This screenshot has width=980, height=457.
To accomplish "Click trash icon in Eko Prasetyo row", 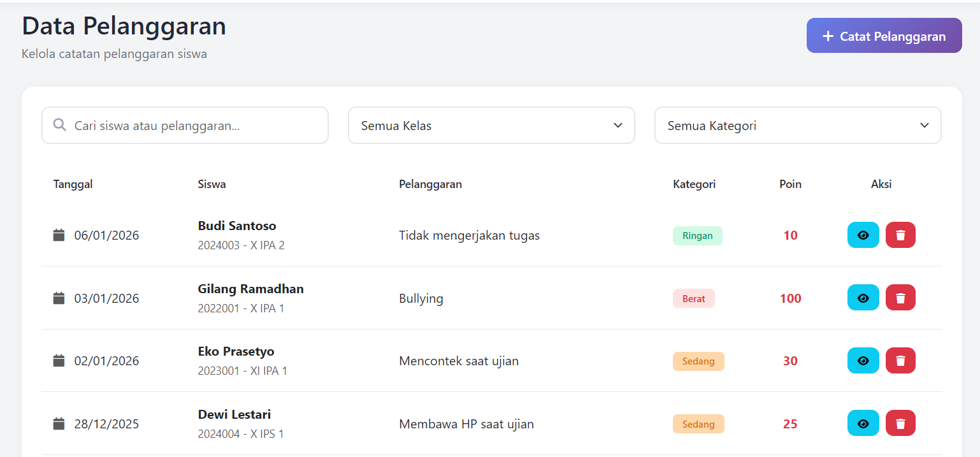I will (900, 361).
